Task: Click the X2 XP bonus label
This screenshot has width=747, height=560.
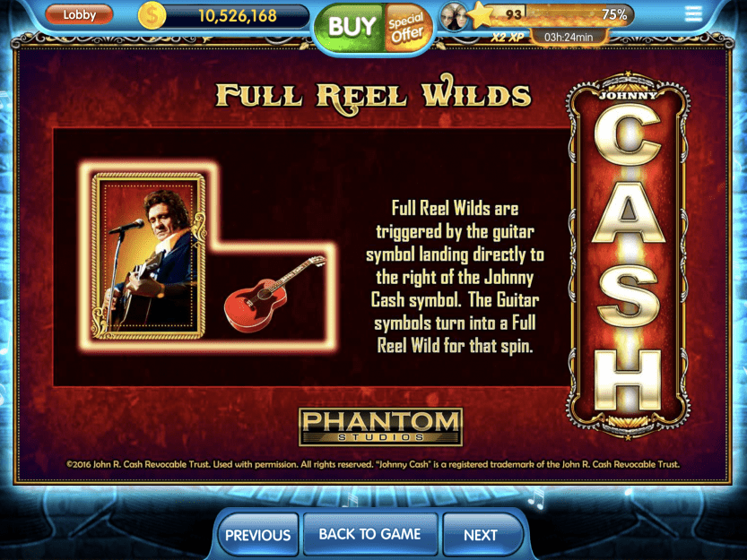Action: (508, 37)
